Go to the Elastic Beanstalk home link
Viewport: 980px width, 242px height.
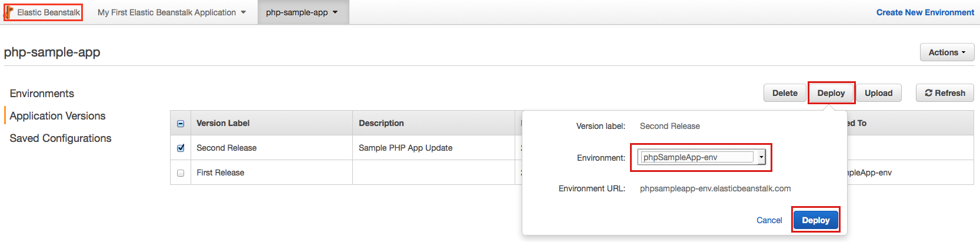click(48, 12)
